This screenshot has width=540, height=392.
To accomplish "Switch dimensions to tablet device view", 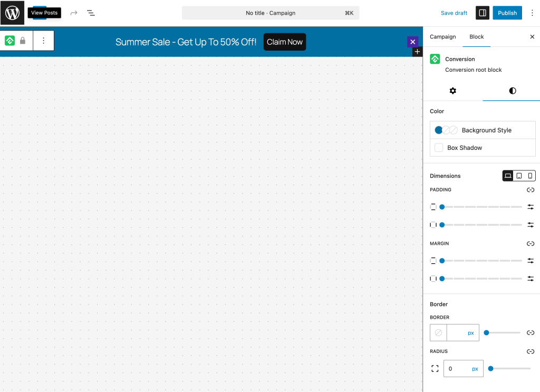I will coord(519,176).
